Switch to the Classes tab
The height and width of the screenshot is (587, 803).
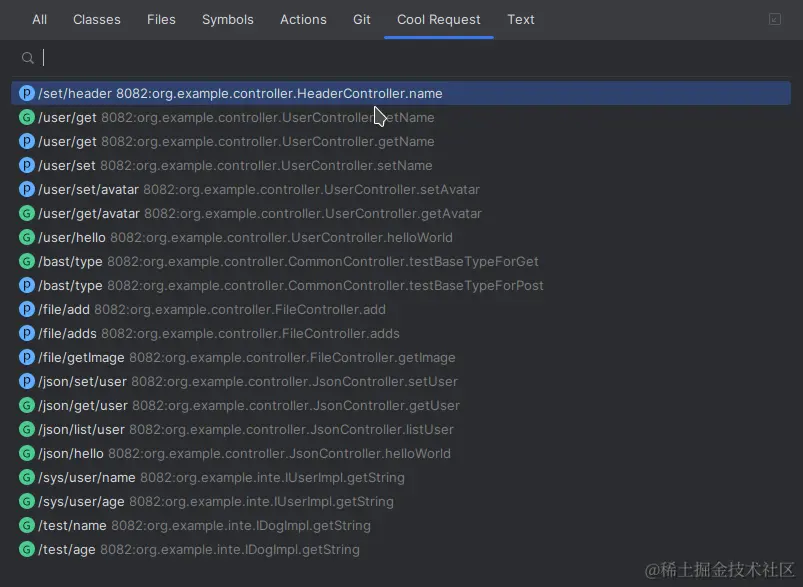(97, 19)
